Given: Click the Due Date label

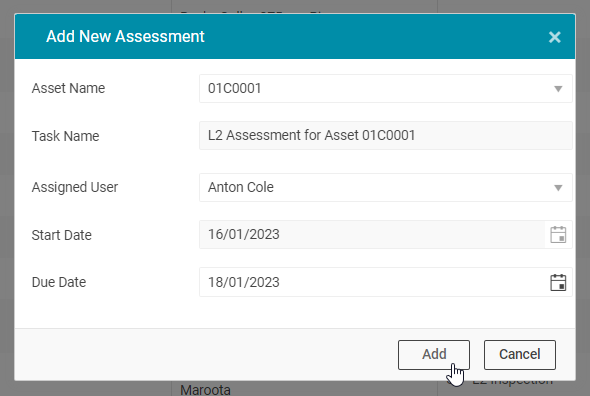Looking at the screenshot, I should click(x=59, y=282).
